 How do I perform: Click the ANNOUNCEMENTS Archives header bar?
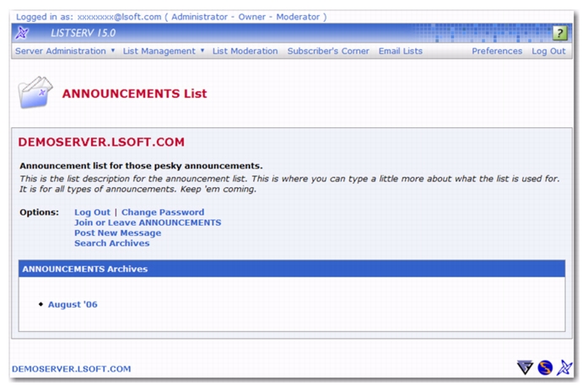point(292,269)
